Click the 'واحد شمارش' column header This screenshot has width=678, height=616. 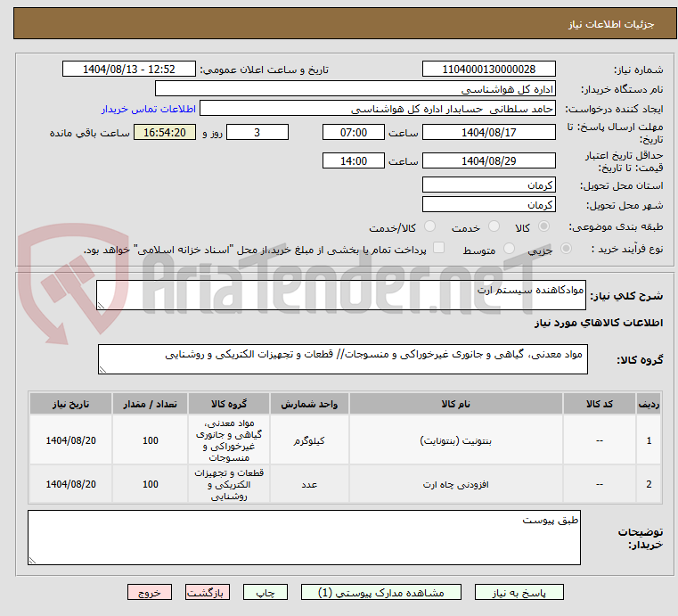(x=309, y=404)
